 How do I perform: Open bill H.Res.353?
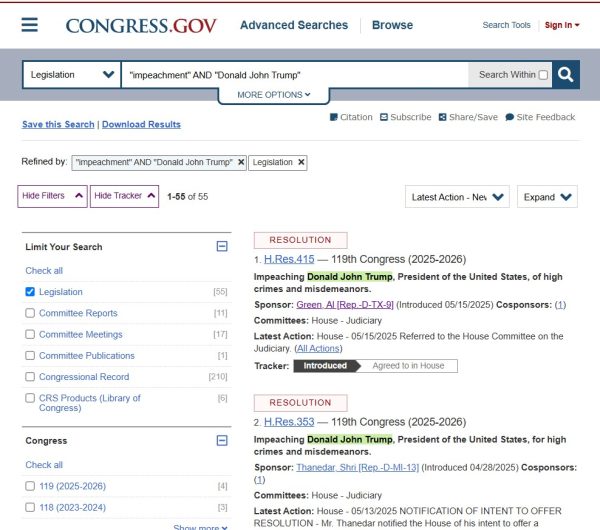(289, 422)
